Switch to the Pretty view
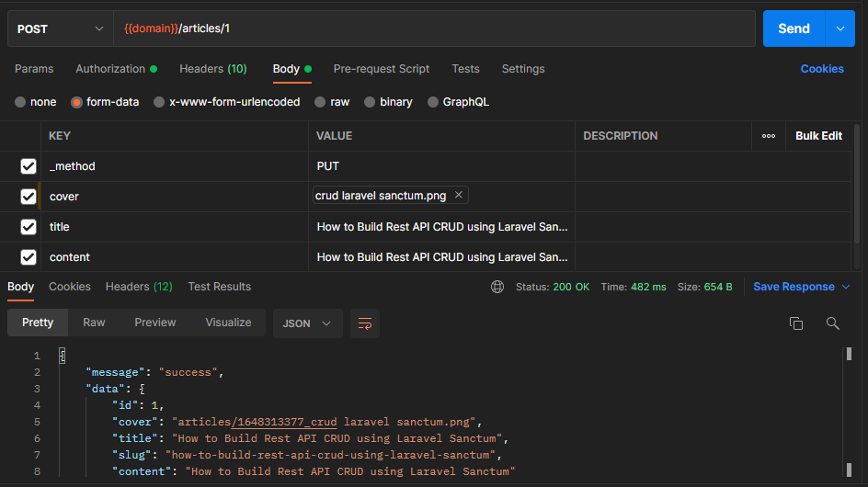This screenshot has height=487, width=868. tap(38, 323)
